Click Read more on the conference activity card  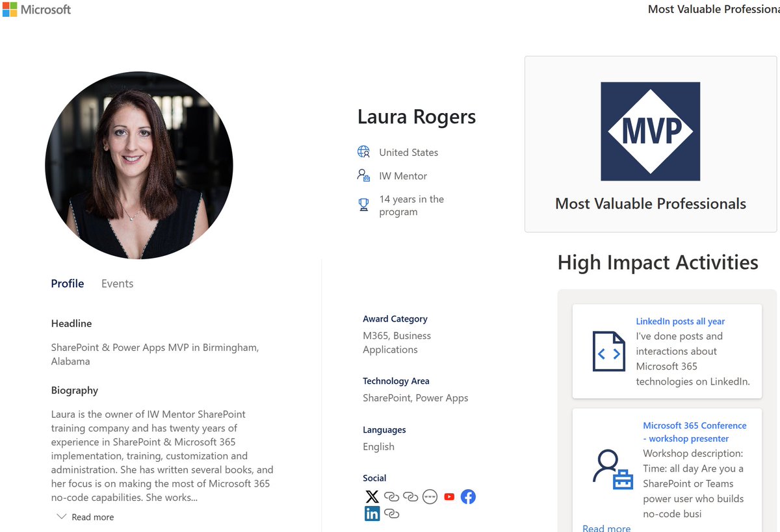[606, 528]
